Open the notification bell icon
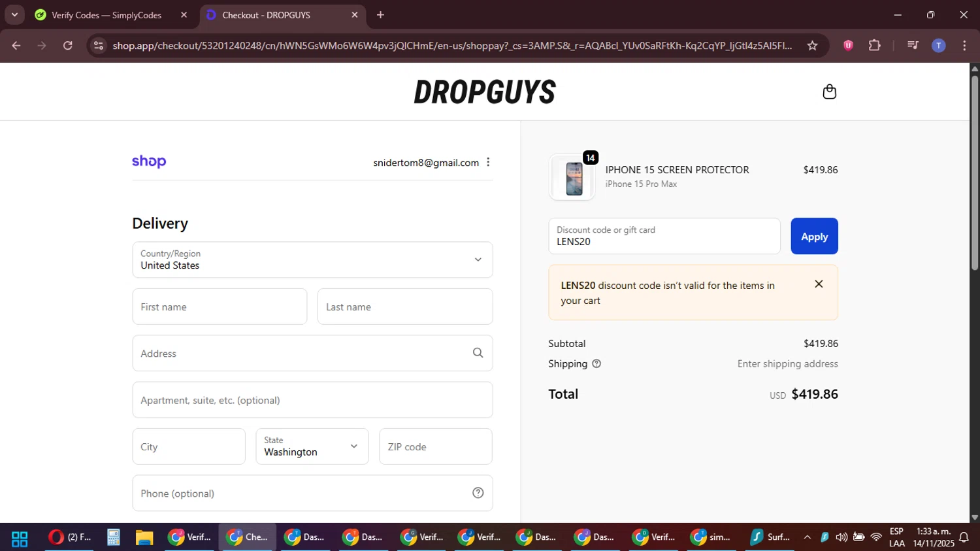 coord(964,537)
